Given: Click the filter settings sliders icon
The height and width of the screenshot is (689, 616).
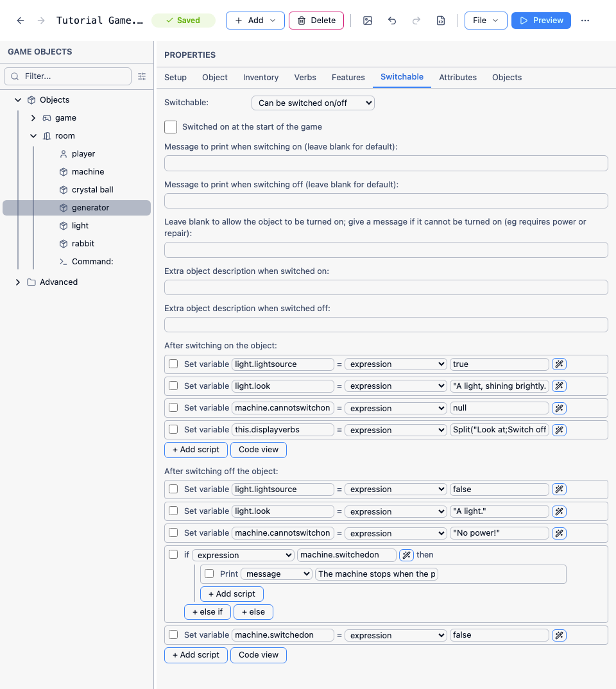Looking at the screenshot, I should [142, 76].
